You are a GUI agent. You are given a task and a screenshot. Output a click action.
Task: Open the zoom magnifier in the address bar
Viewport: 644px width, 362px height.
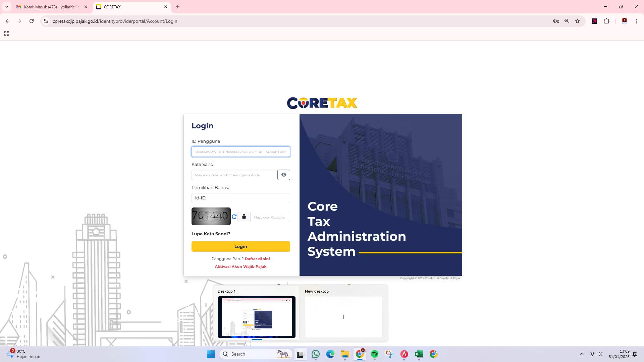pos(567,21)
